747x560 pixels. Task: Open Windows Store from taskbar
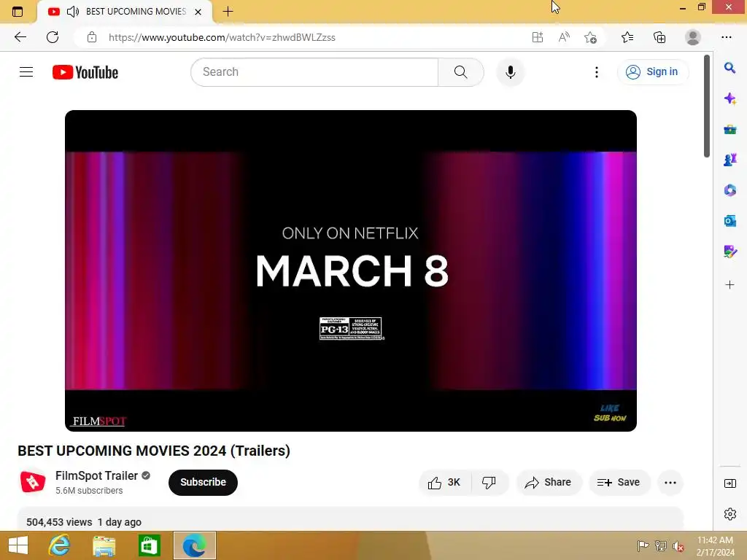click(x=149, y=545)
